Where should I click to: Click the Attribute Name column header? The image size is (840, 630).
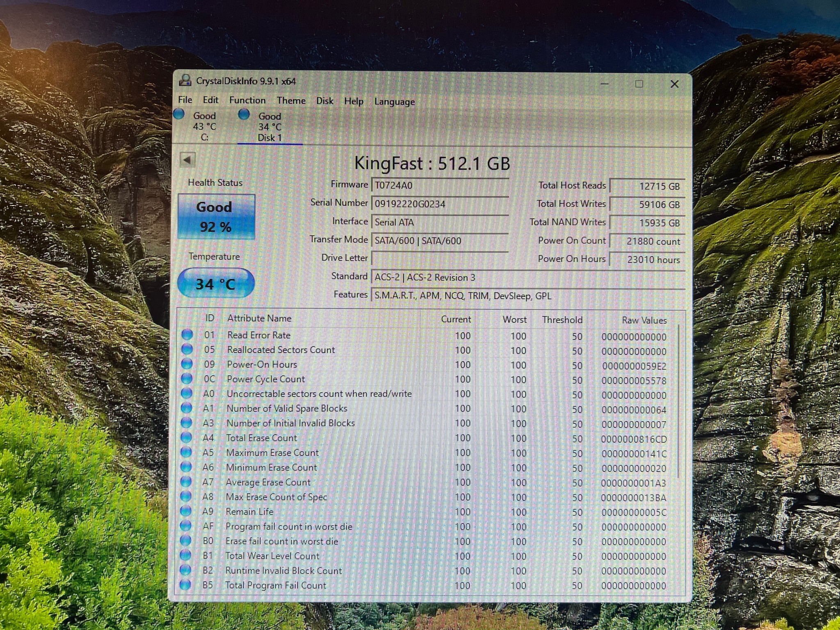[x=259, y=318]
